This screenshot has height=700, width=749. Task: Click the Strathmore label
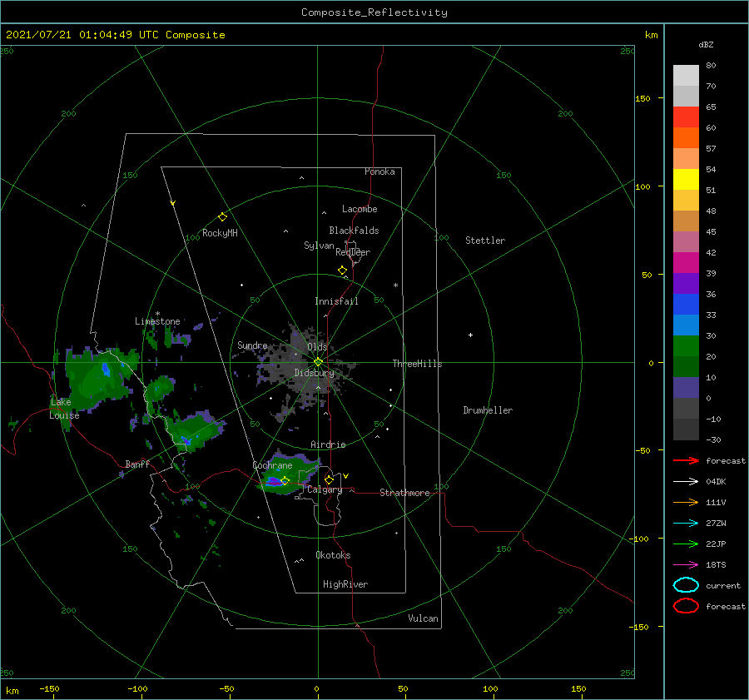[x=404, y=493]
